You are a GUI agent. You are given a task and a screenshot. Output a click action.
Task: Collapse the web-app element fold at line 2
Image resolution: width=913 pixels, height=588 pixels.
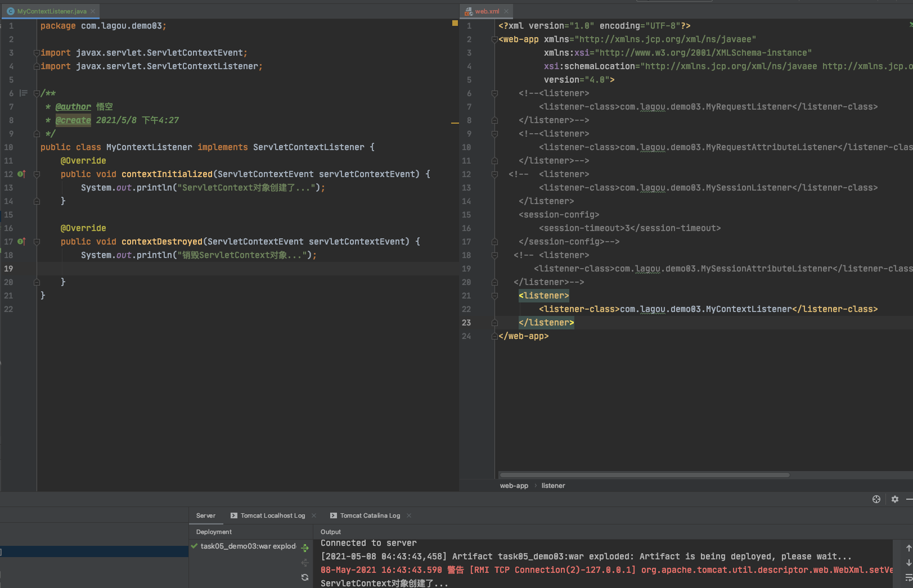[x=494, y=39]
